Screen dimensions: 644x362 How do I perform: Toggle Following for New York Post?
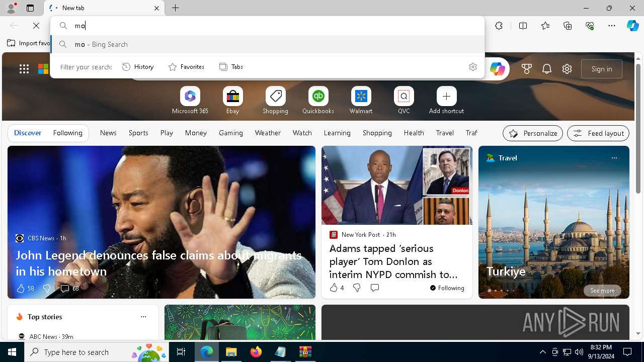pos(447,288)
